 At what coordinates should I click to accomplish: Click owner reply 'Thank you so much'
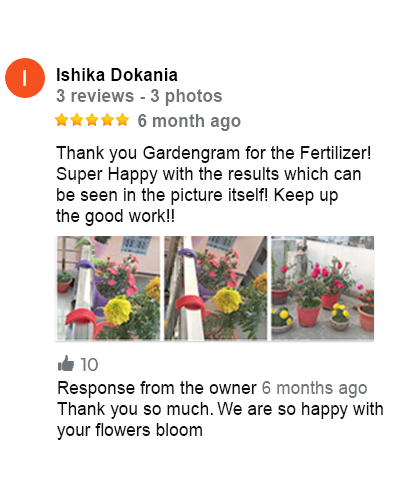pos(135,409)
